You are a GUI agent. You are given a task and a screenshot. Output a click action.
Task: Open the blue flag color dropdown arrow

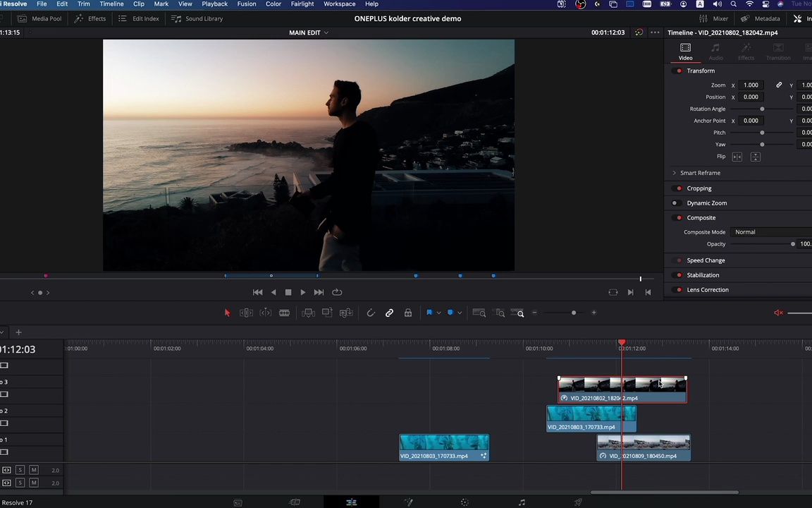[438, 313]
